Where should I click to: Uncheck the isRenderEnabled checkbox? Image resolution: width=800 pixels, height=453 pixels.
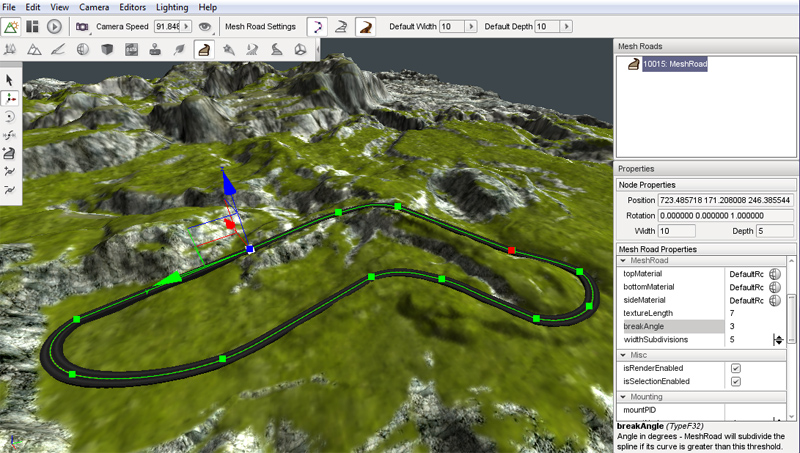point(735,368)
